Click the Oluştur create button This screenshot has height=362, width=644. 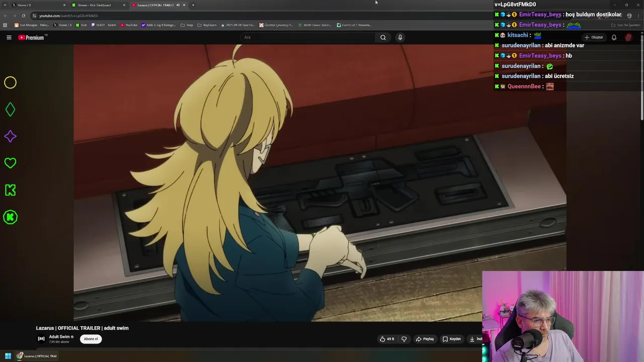point(594,37)
